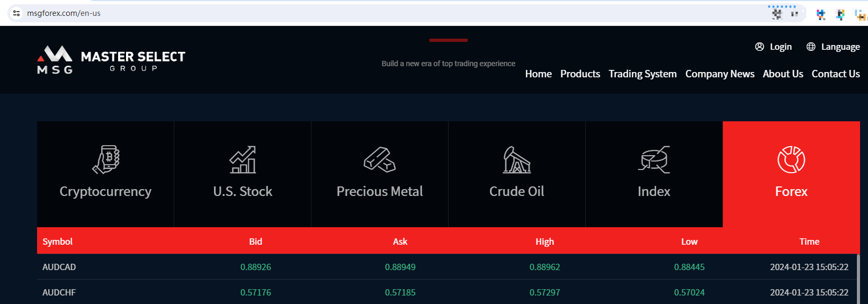Open the Products menu
The image size is (868, 304).
(x=580, y=74)
